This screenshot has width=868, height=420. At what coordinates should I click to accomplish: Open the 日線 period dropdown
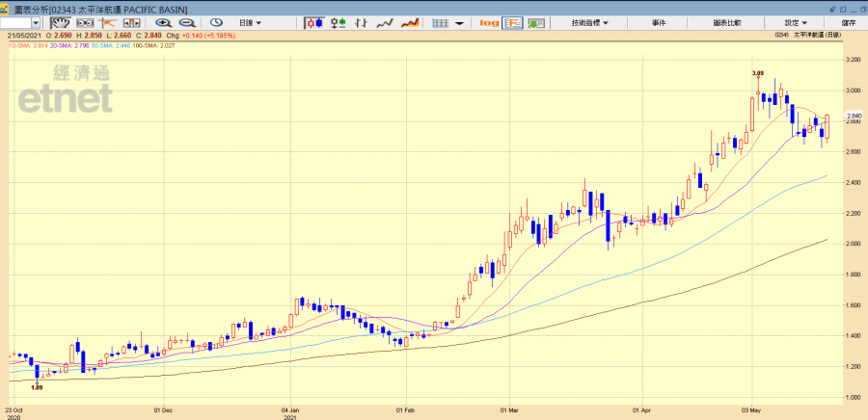click(253, 22)
